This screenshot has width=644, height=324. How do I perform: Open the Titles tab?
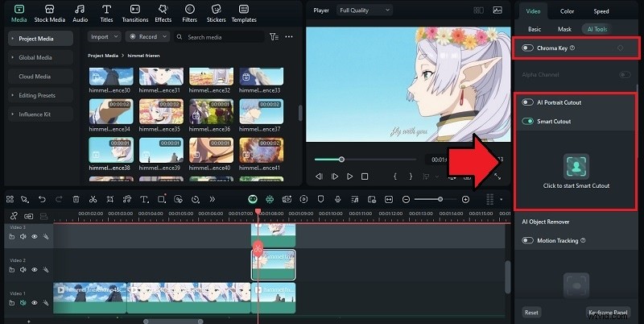point(106,14)
